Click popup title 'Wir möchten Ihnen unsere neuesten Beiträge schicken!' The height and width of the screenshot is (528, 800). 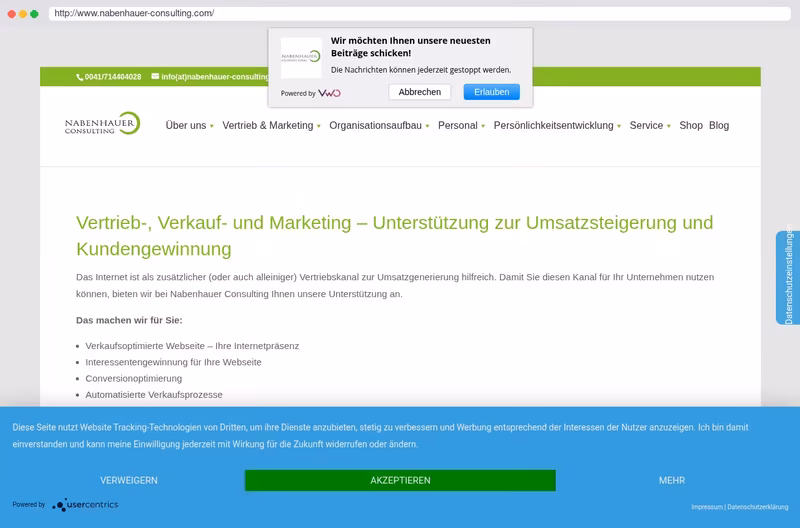(411, 47)
